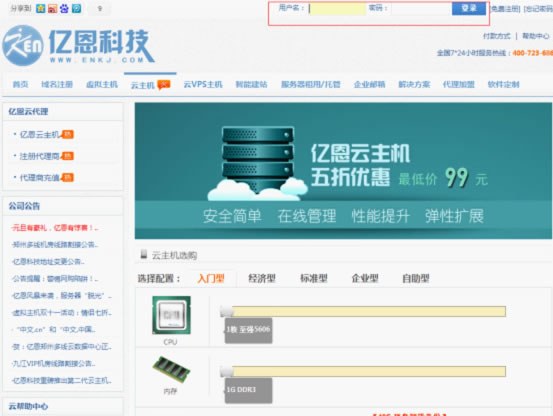
Task: Open 云主机 in navigation
Action: [143, 85]
